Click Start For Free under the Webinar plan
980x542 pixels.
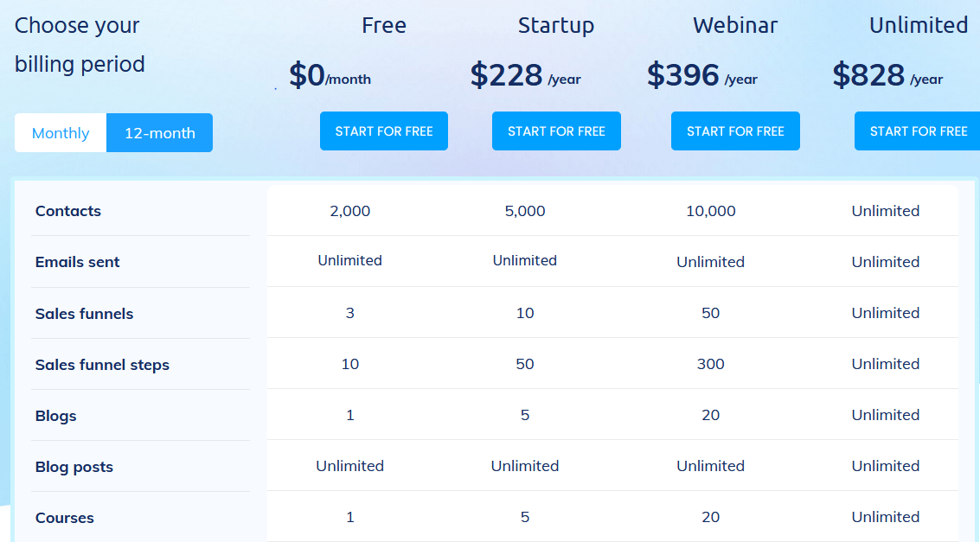tap(734, 131)
